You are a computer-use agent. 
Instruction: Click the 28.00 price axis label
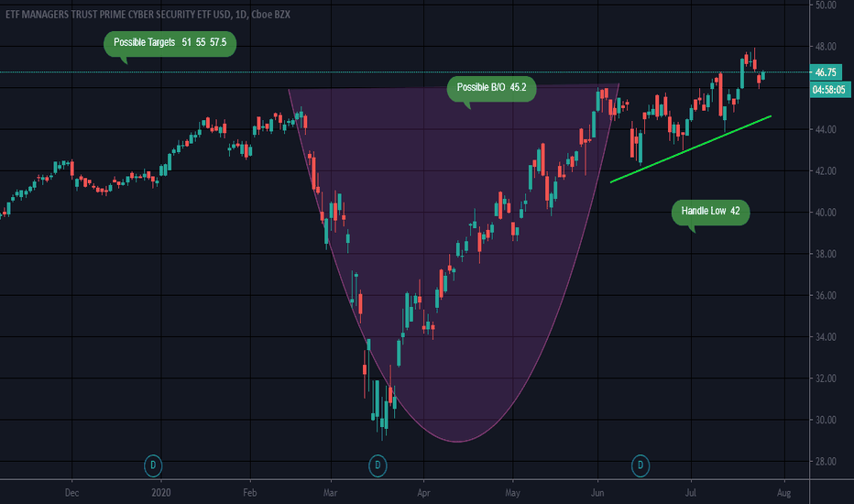[825, 462]
